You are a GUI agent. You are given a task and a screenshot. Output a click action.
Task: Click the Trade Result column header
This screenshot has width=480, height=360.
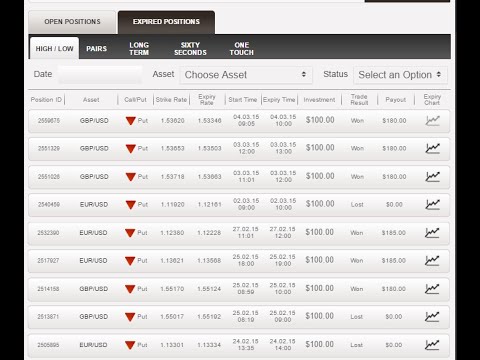(x=359, y=100)
